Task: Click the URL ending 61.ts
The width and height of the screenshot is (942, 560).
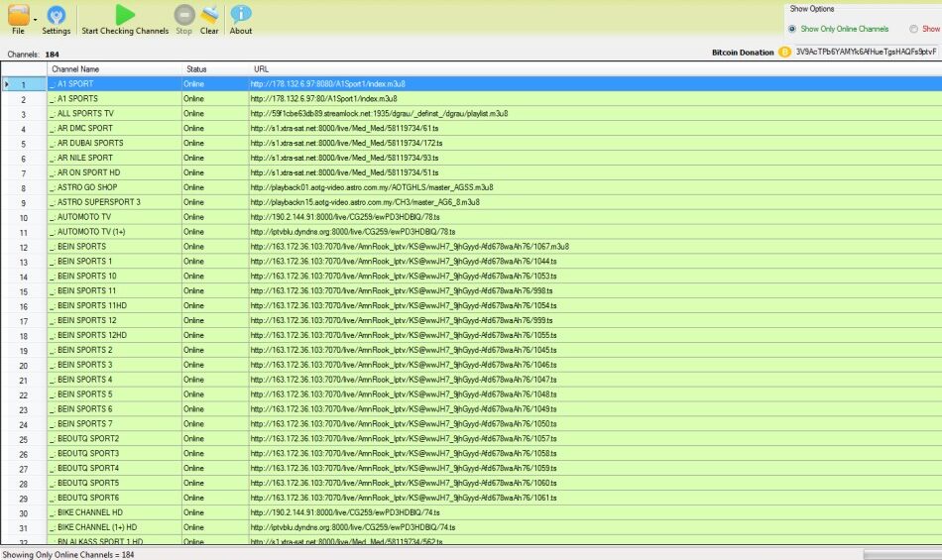Action: (344, 128)
